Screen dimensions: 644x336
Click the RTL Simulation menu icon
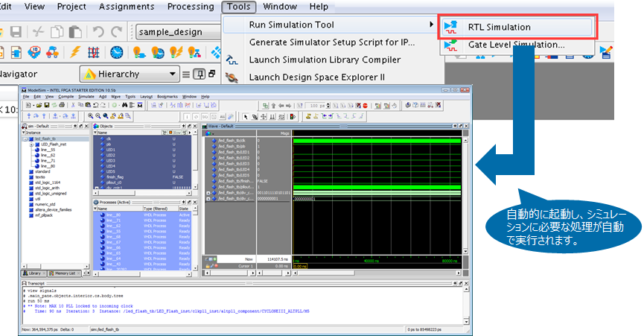click(451, 27)
